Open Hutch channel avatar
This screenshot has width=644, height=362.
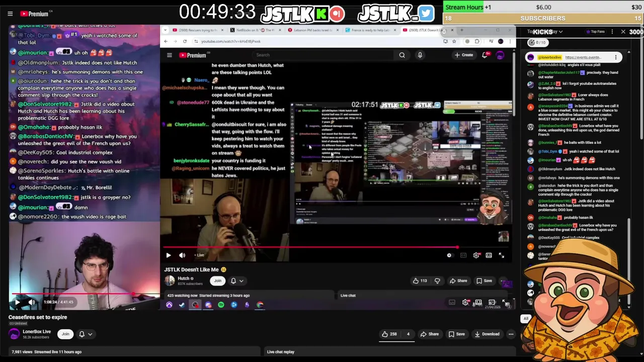point(170,281)
